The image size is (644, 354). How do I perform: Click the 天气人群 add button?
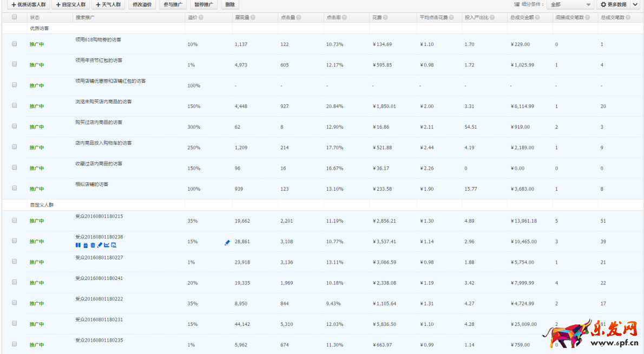pyautogui.click(x=108, y=4)
